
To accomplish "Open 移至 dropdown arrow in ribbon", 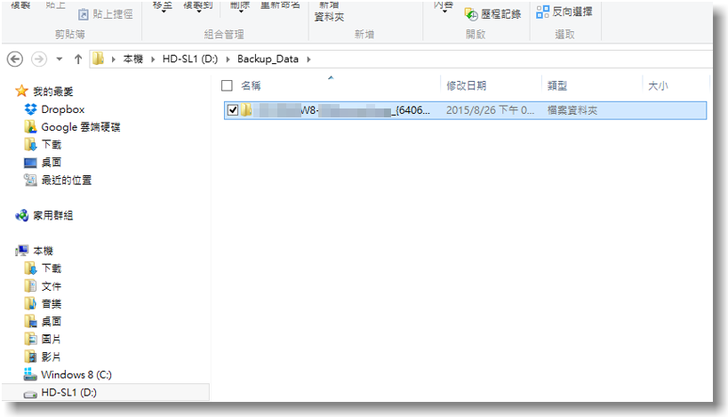I will tap(163, 11).
